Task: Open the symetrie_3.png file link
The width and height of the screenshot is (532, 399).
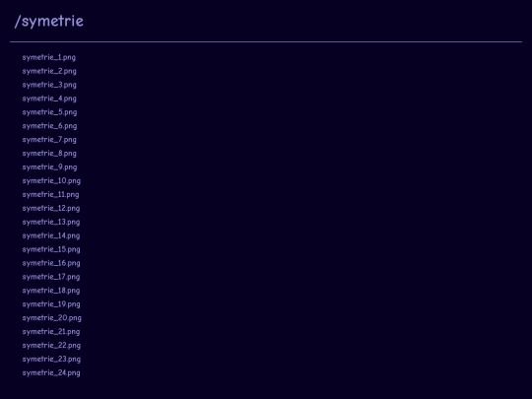Action: [x=49, y=85]
